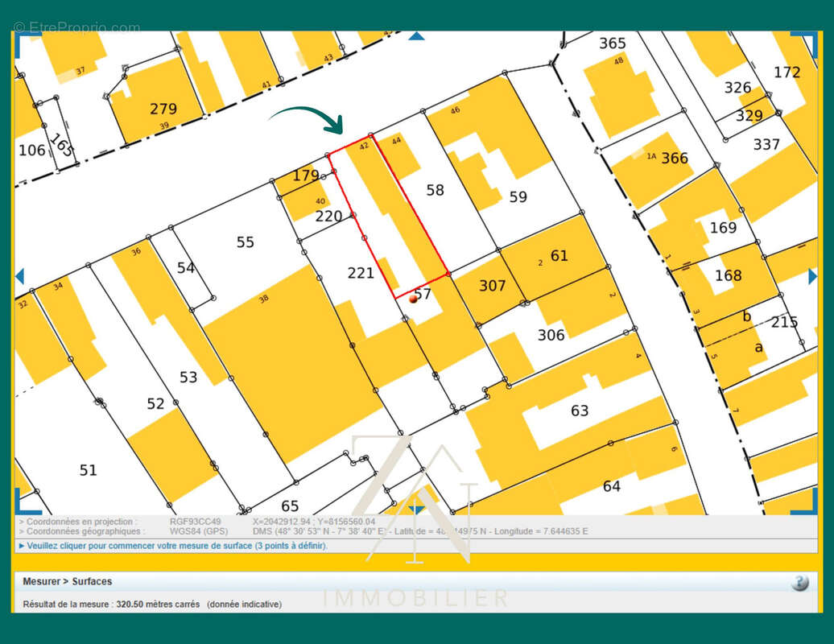Pan the map west with the left arrow

19,276
